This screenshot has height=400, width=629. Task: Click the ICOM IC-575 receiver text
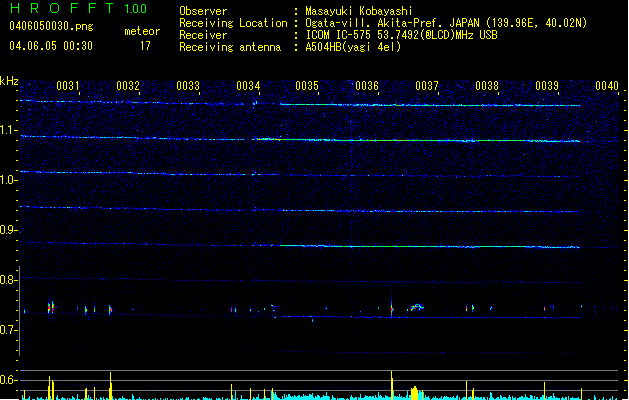[402, 35]
